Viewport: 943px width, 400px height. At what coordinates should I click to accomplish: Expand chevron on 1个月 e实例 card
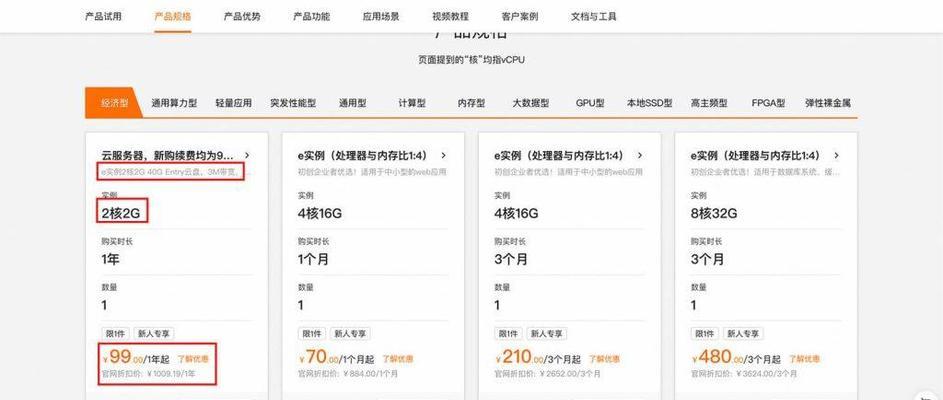pos(444,156)
